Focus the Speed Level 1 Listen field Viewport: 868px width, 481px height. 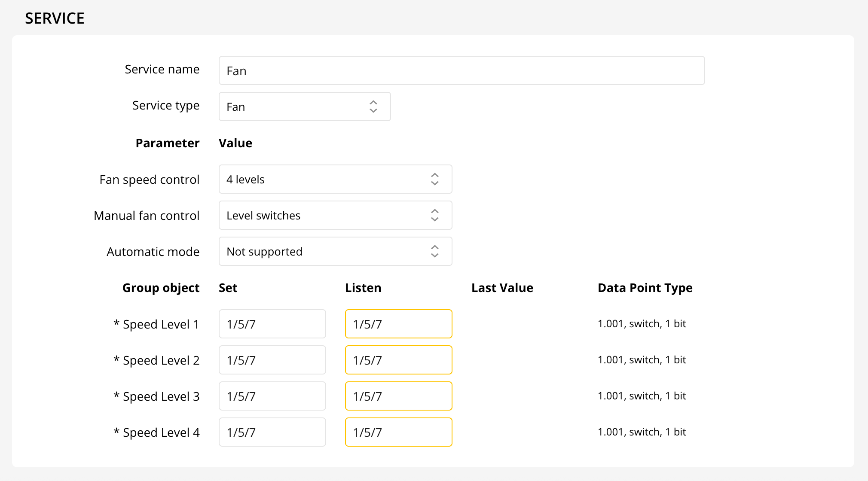click(398, 324)
